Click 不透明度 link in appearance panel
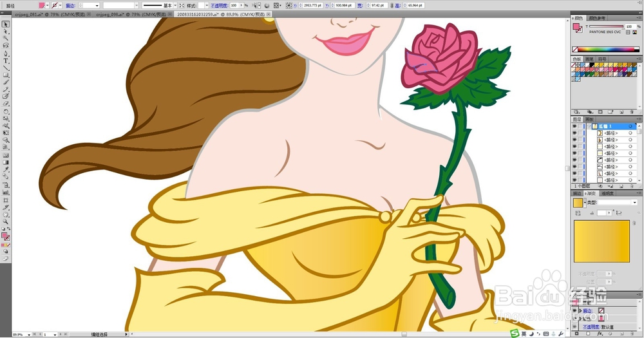644x338 pixels. coord(591,327)
